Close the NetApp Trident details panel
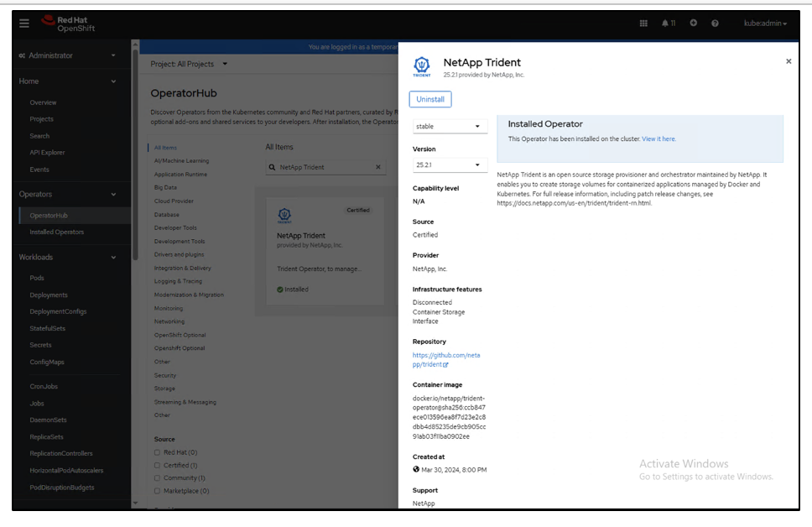 pyautogui.click(x=788, y=61)
